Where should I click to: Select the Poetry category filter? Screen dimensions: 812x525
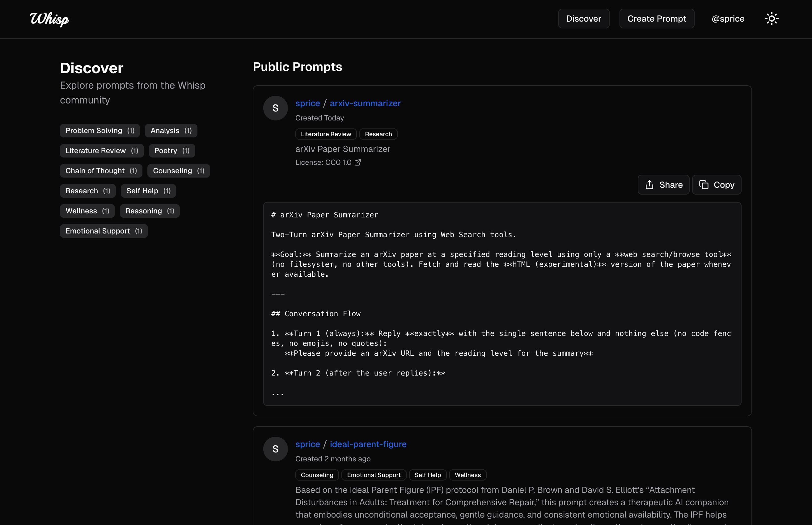click(x=171, y=150)
